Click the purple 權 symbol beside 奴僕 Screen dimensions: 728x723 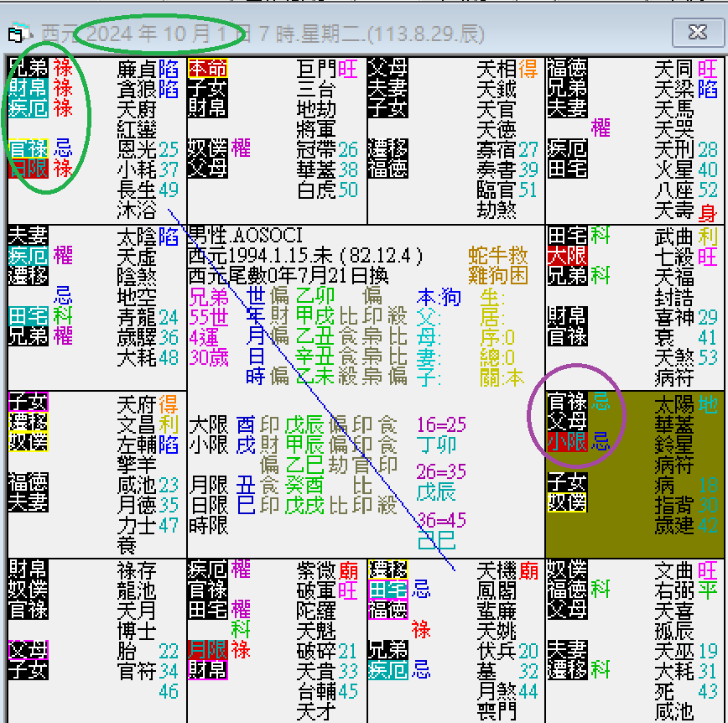(242, 148)
